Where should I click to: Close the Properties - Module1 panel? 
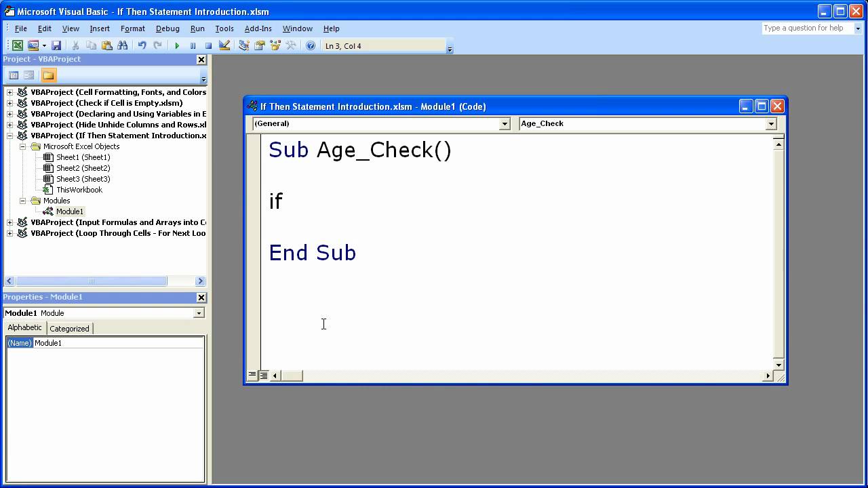[x=201, y=298]
